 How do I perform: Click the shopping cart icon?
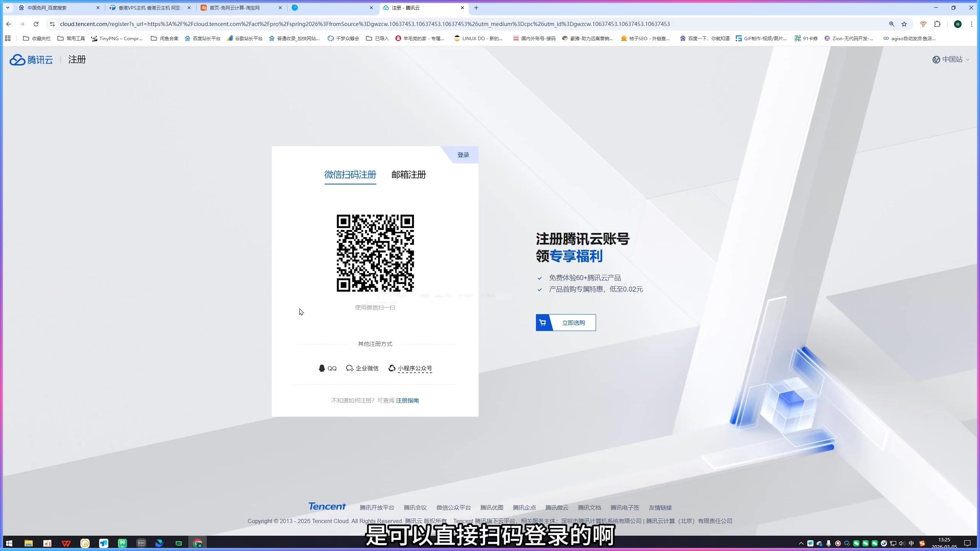[542, 323]
